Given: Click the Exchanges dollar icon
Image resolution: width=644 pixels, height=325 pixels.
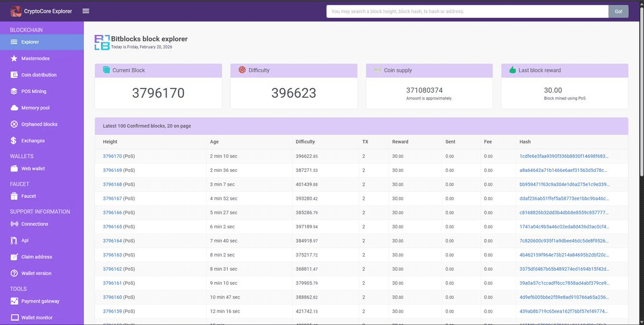Looking at the screenshot, I should (15, 141).
